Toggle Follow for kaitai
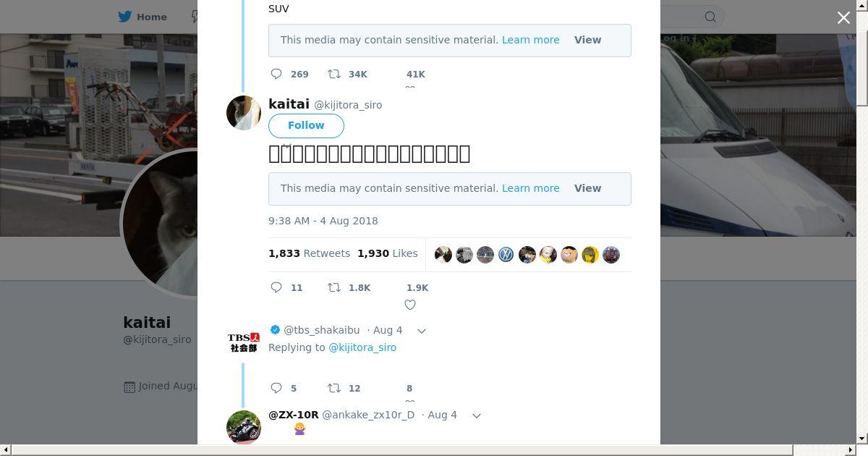The image size is (868, 456). point(306,125)
